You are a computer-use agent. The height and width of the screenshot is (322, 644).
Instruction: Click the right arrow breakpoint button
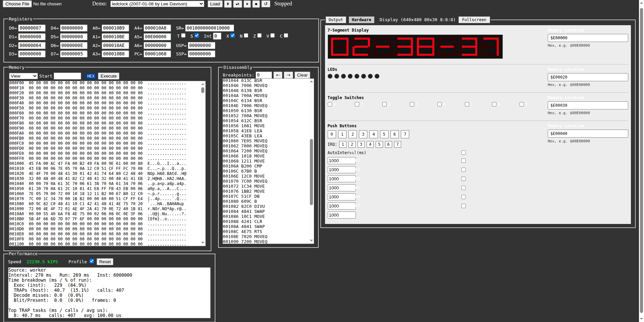click(288, 75)
